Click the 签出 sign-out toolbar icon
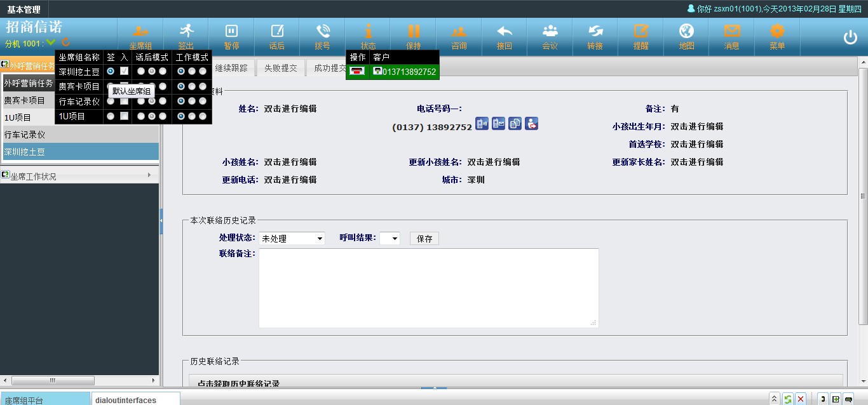Image resolution: width=868 pixels, height=405 pixels. [186, 36]
